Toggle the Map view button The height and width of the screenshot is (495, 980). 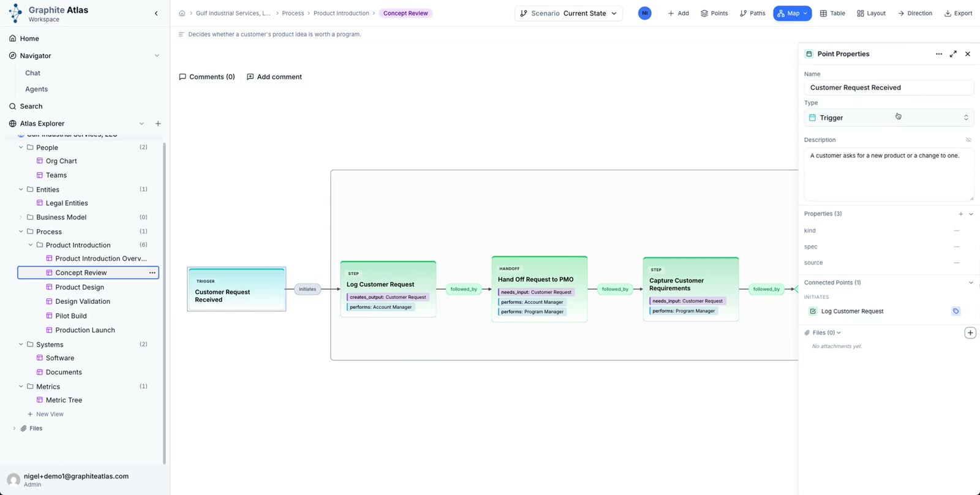click(792, 13)
